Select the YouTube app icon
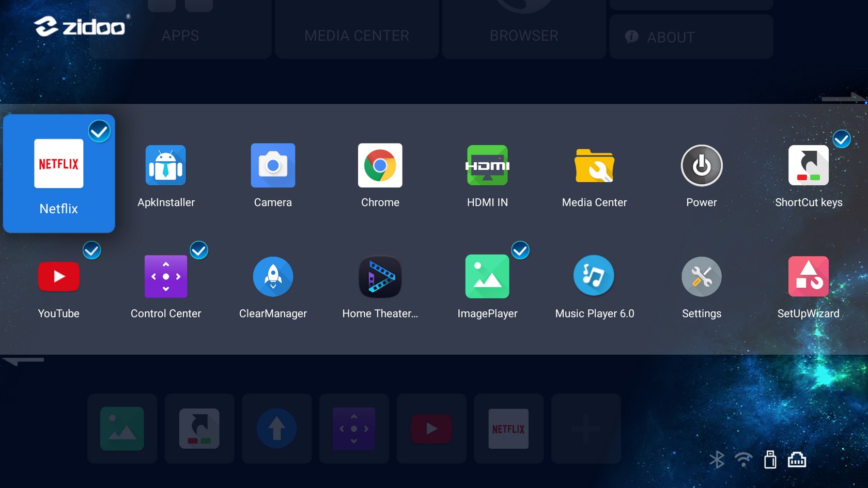This screenshot has height=488, width=868. [59, 276]
